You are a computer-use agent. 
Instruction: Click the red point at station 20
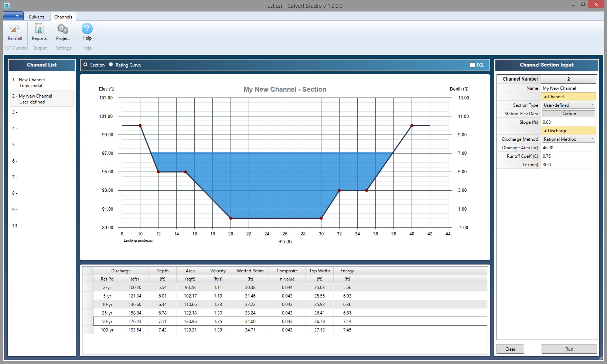click(x=231, y=218)
